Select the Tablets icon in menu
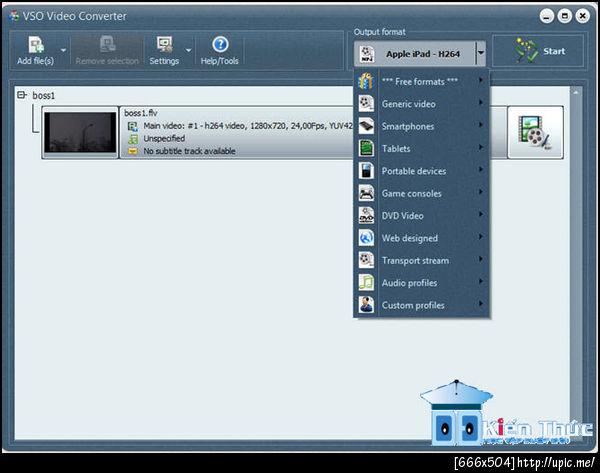 coord(366,148)
